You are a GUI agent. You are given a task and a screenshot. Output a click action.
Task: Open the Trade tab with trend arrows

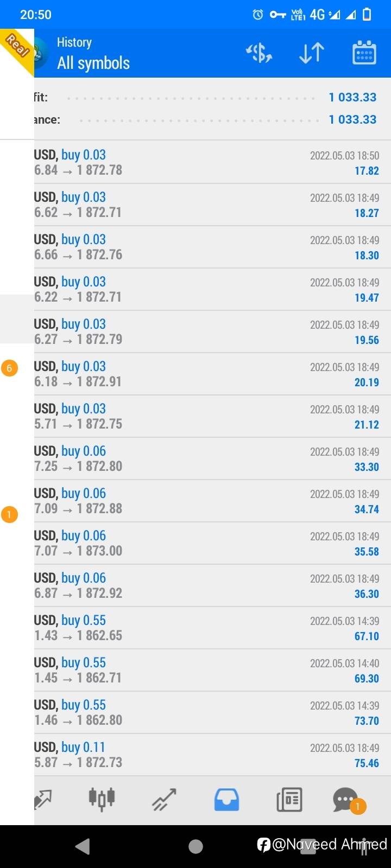tap(164, 799)
